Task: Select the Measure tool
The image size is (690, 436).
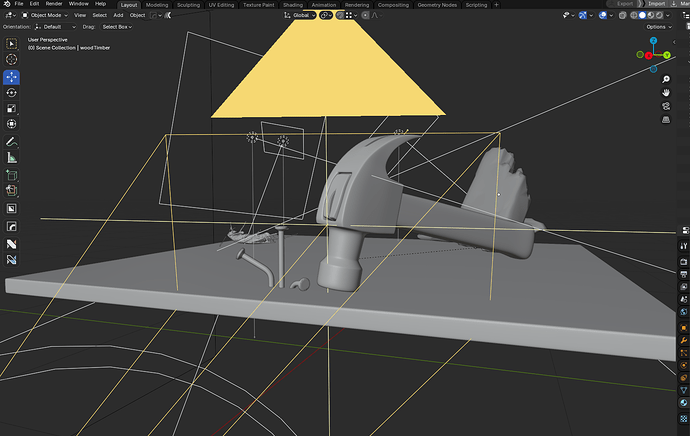Action: tap(11, 158)
